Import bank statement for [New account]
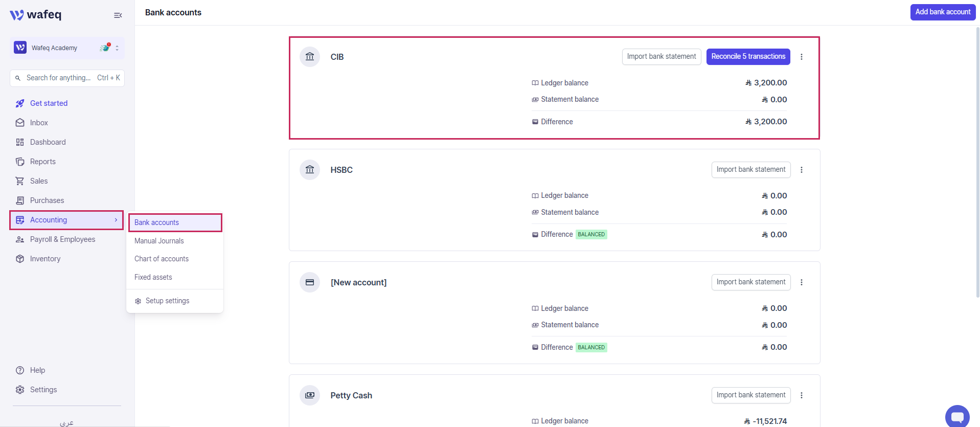The width and height of the screenshot is (980, 427). (x=751, y=282)
